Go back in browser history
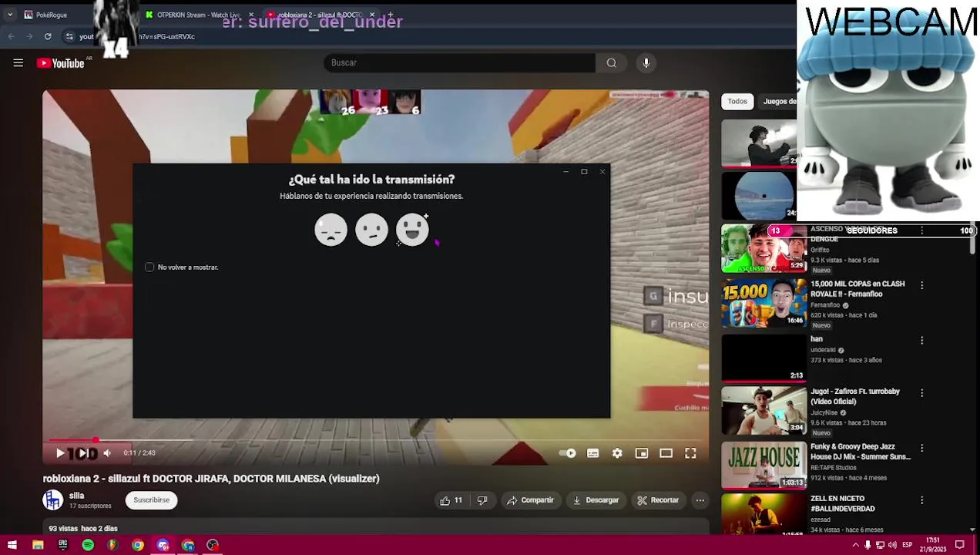Viewport: 980px width, 555px height. [x=11, y=36]
